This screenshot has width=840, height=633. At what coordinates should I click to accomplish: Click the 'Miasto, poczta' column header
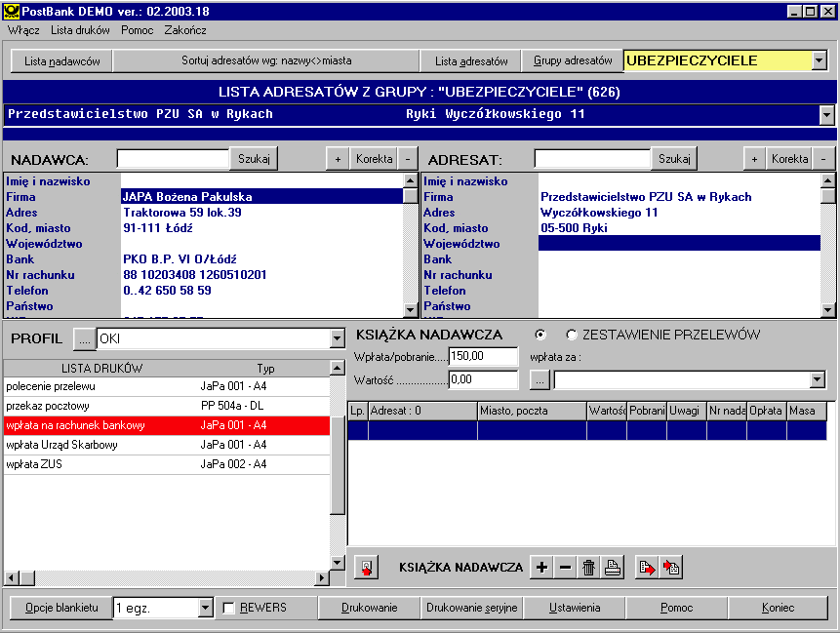click(x=532, y=411)
